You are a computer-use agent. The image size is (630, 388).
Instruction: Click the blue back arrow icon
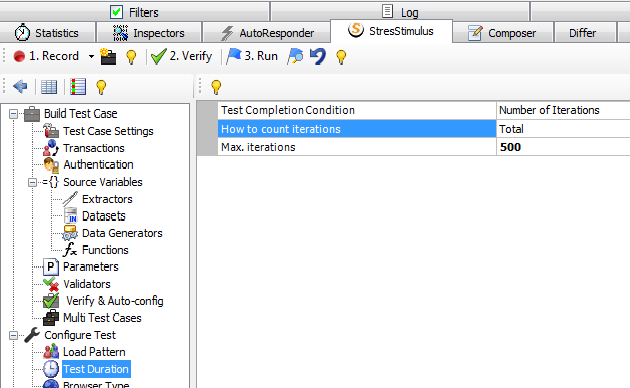[20, 86]
